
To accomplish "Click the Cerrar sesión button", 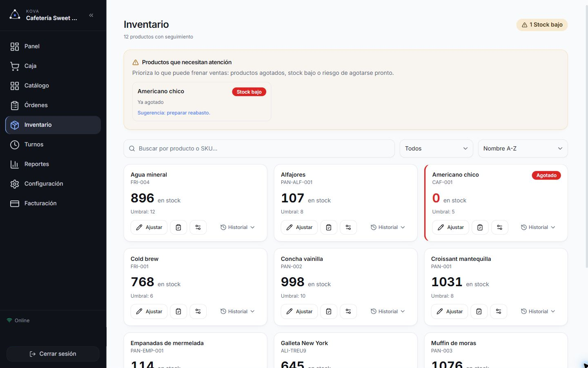I will [53, 354].
